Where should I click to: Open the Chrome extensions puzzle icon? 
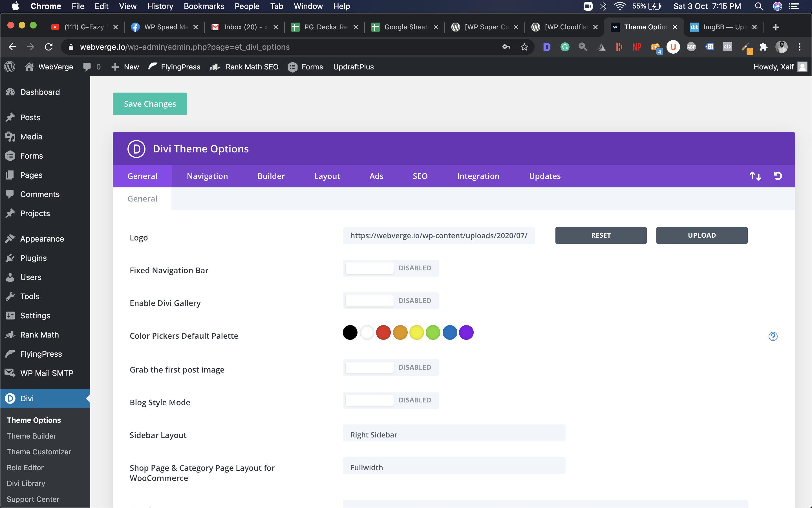coord(763,47)
